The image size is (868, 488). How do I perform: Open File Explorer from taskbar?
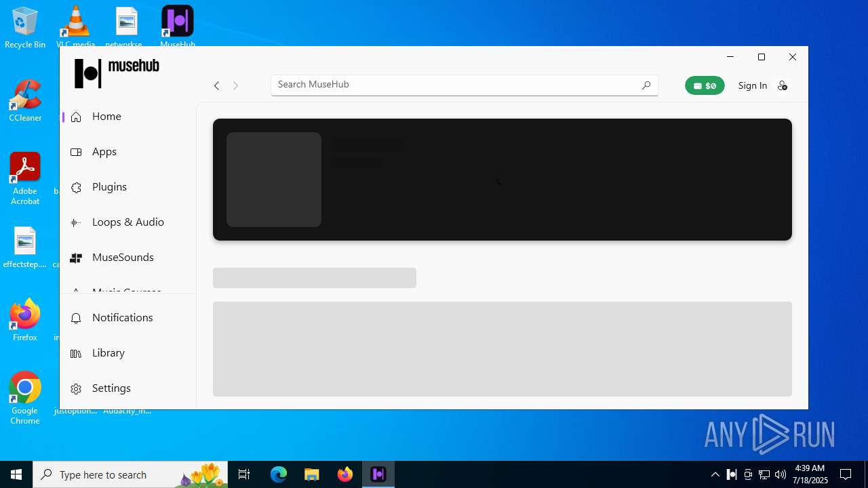click(x=312, y=474)
